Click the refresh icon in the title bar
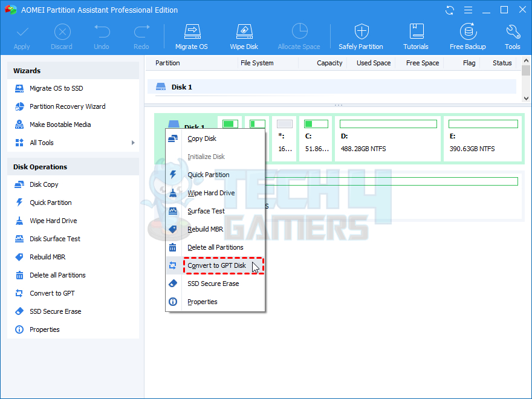Image resolution: width=532 pixels, height=399 pixels. coord(450,10)
